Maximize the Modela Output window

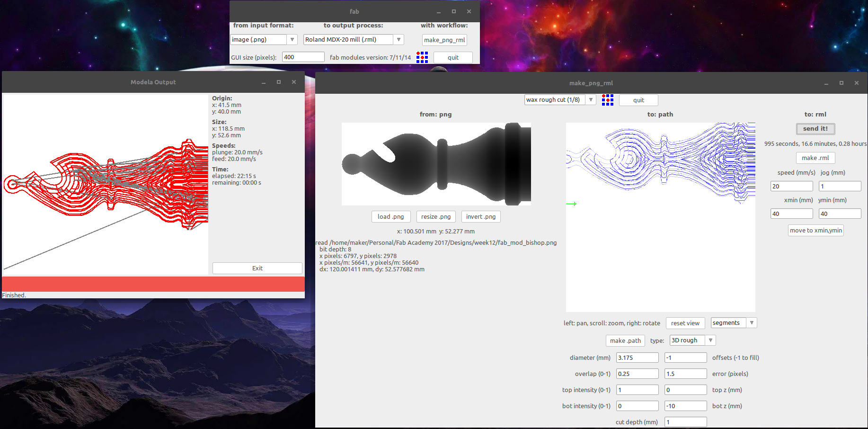279,82
